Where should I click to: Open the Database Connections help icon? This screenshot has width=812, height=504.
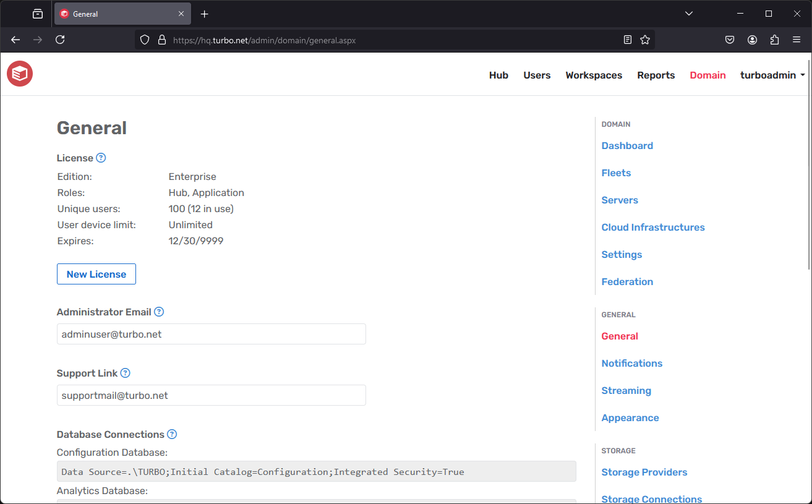click(171, 434)
